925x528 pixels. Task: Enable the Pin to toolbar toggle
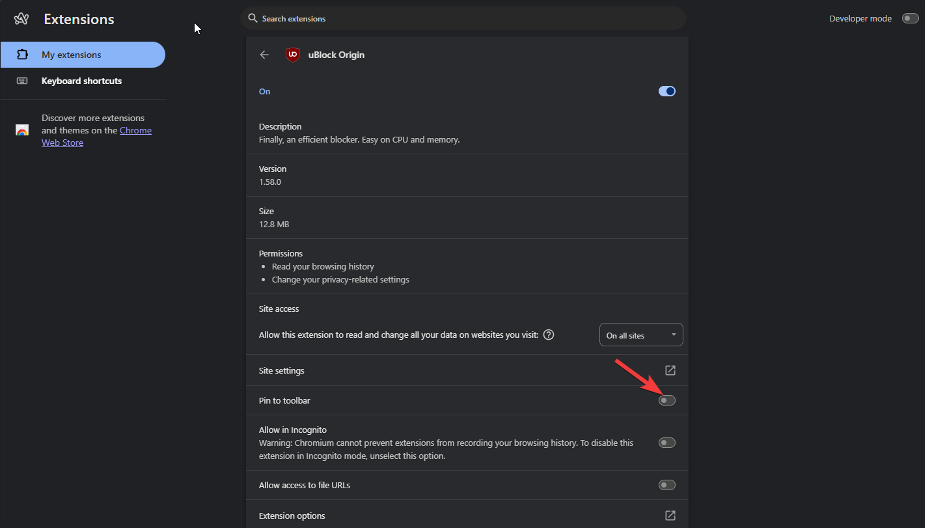point(667,401)
